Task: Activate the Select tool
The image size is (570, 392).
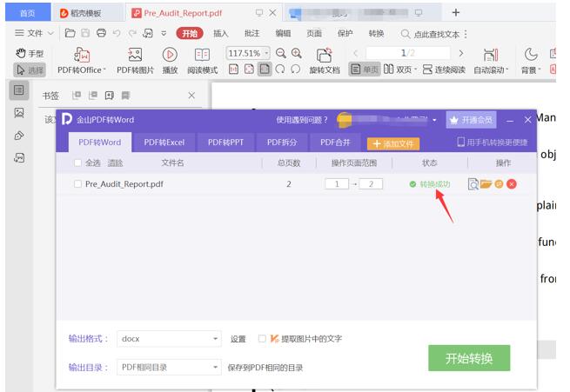Action: 30,70
